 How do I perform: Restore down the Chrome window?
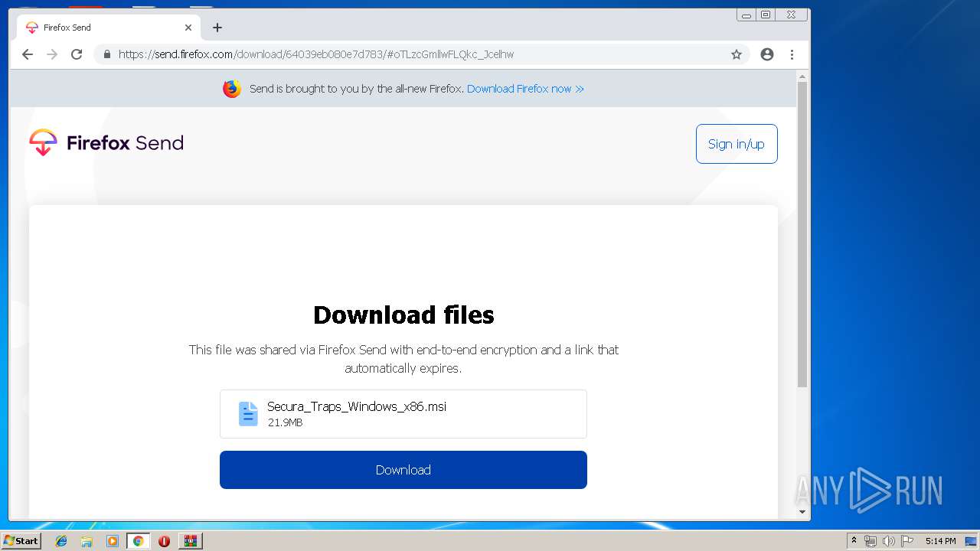[765, 15]
